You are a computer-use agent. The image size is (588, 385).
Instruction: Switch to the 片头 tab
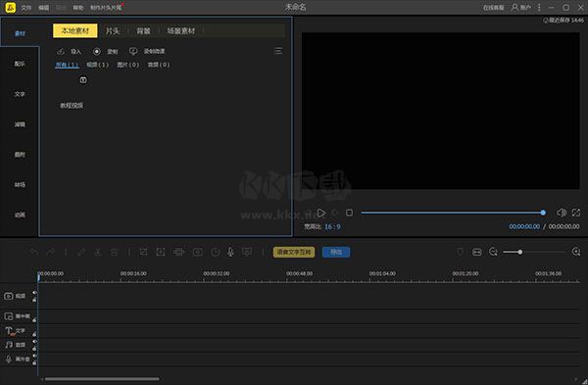(x=113, y=30)
